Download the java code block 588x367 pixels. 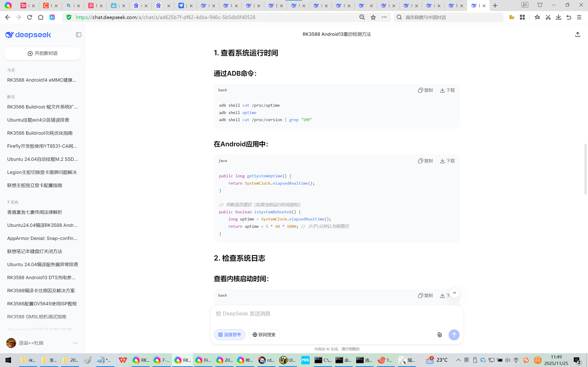(447, 161)
